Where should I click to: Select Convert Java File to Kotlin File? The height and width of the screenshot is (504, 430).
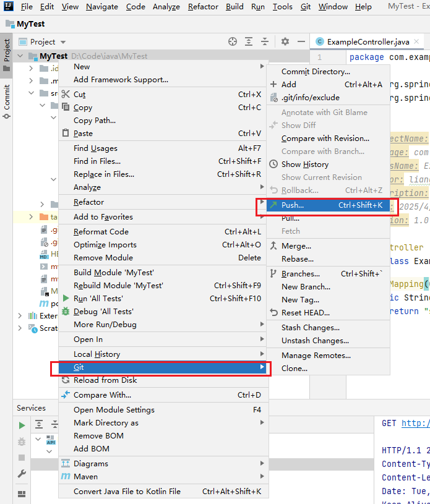(164, 491)
